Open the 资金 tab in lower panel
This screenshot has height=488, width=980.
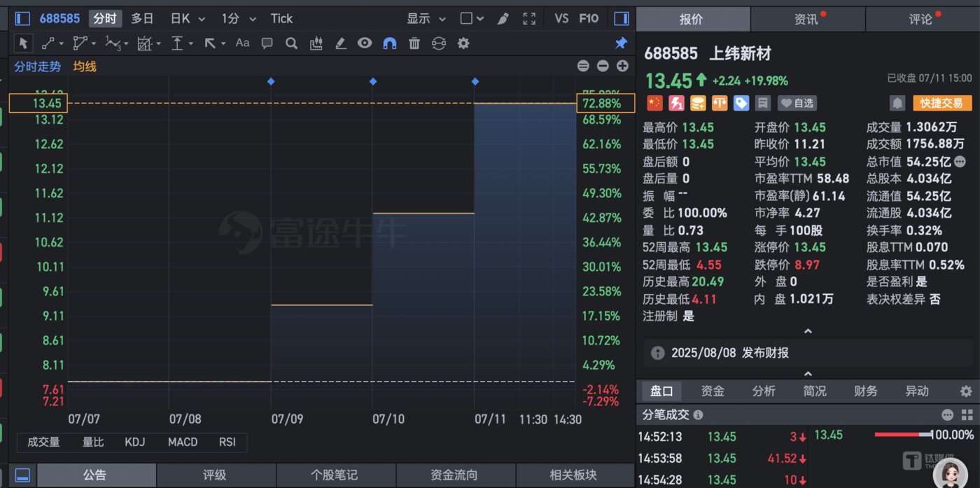[x=713, y=391]
